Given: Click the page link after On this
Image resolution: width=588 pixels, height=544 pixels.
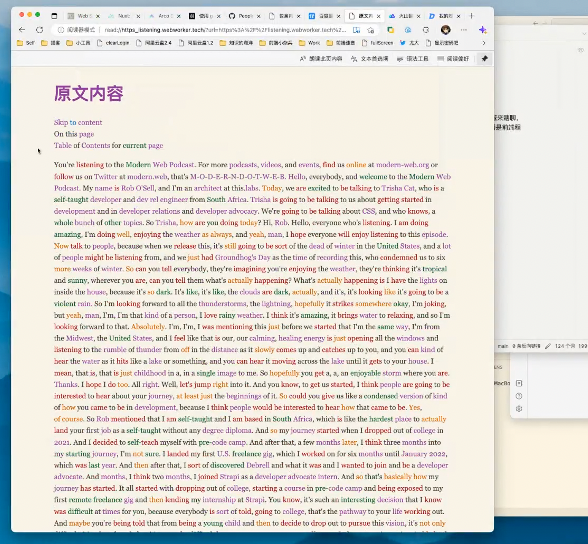Looking at the screenshot, I should pyautogui.click(x=86, y=134).
